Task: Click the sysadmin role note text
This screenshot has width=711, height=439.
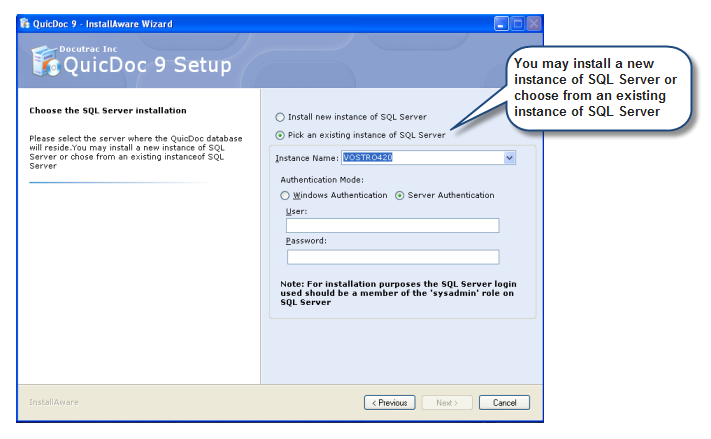Action: click(x=398, y=293)
